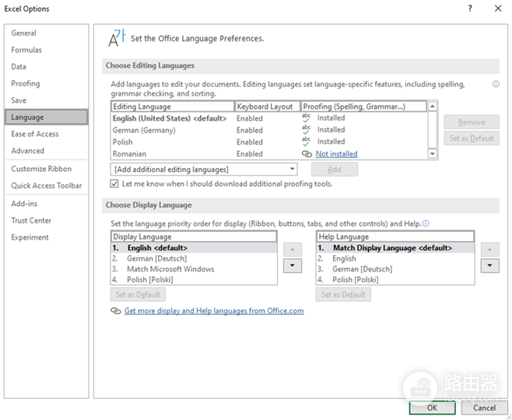Click Set as Default beside editing languages list

472,138
